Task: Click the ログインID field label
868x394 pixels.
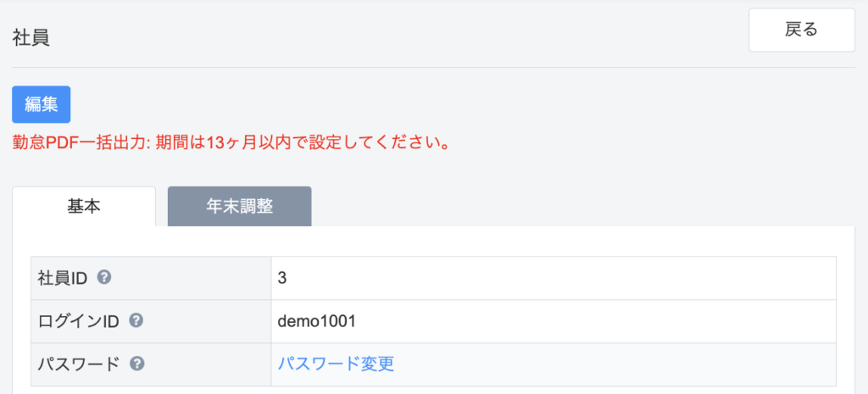Action: 80,320
